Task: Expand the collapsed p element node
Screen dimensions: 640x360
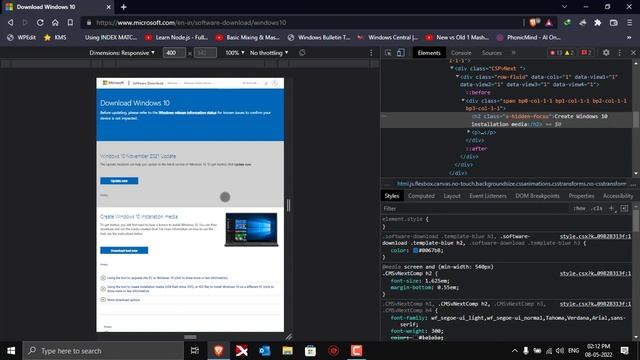Action: [x=468, y=132]
